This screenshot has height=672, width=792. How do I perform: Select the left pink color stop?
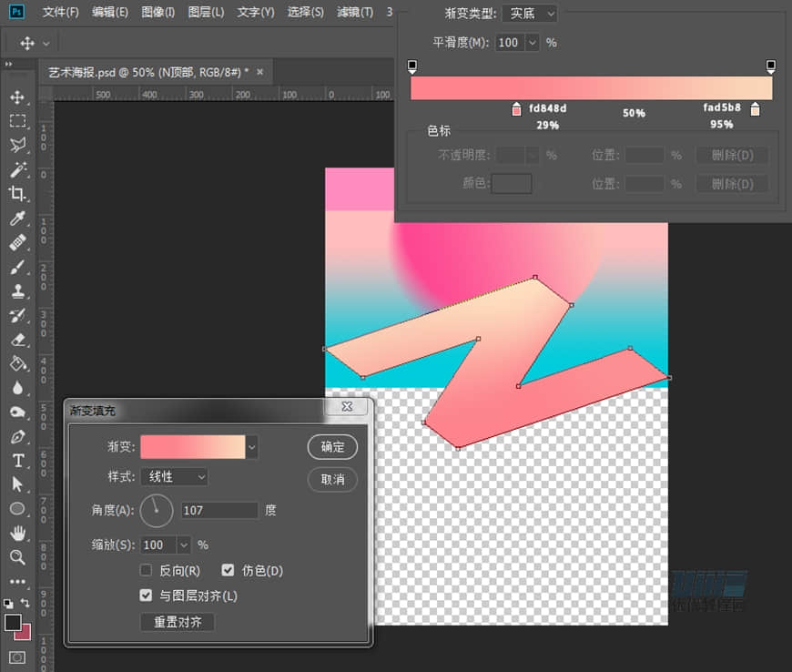pyautogui.click(x=516, y=108)
